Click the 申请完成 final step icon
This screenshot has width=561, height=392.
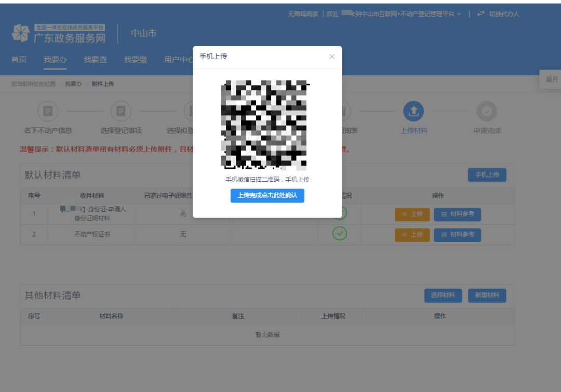pyautogui.click(x=486, y=111)
